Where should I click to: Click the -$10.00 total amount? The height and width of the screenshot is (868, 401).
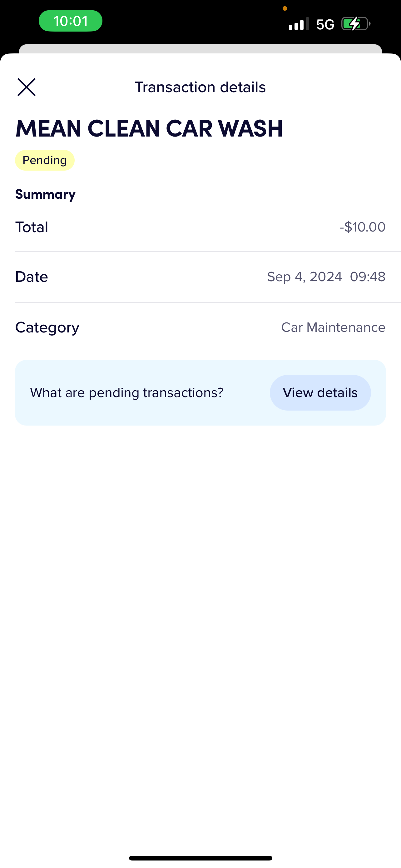coord(362,227)
